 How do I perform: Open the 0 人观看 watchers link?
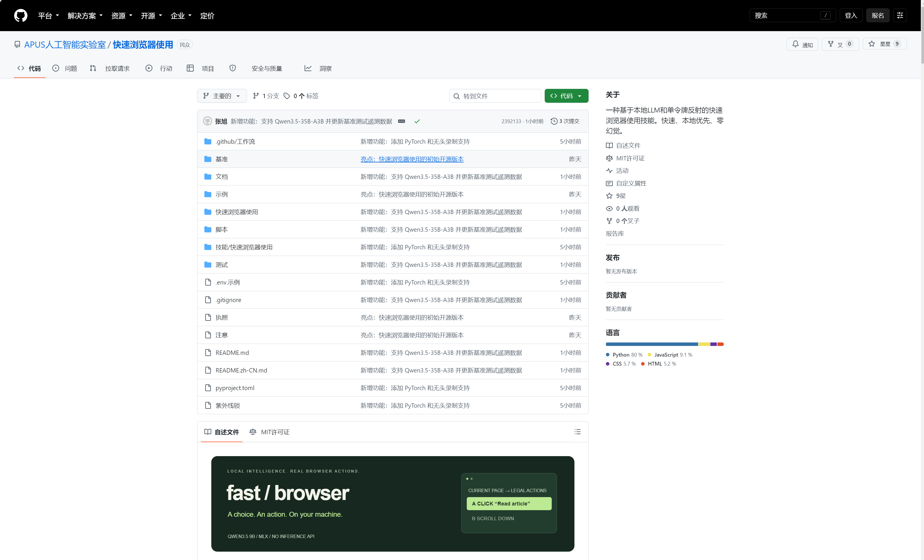tap(623, 208)
